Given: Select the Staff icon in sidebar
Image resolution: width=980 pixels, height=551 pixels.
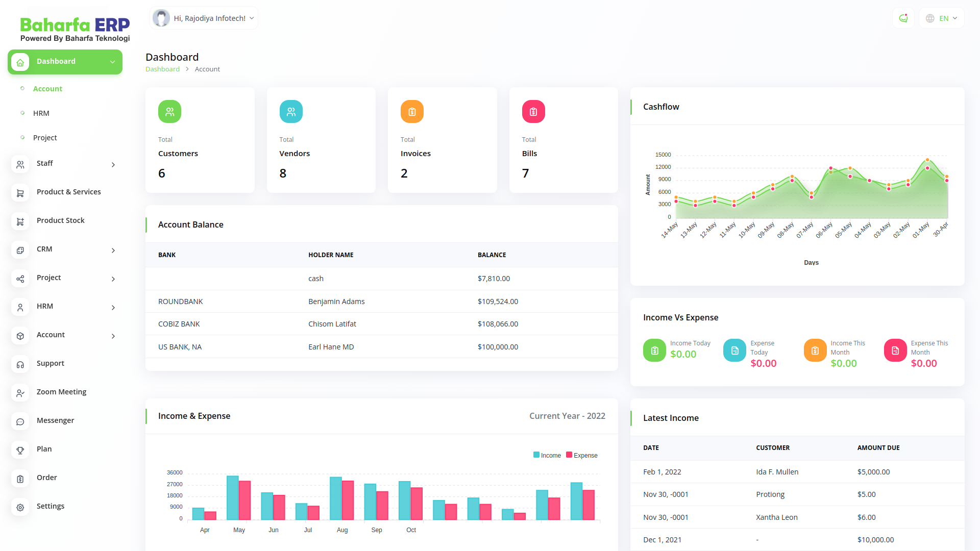Looking at the screenshot, I should (x=20, y=164).
